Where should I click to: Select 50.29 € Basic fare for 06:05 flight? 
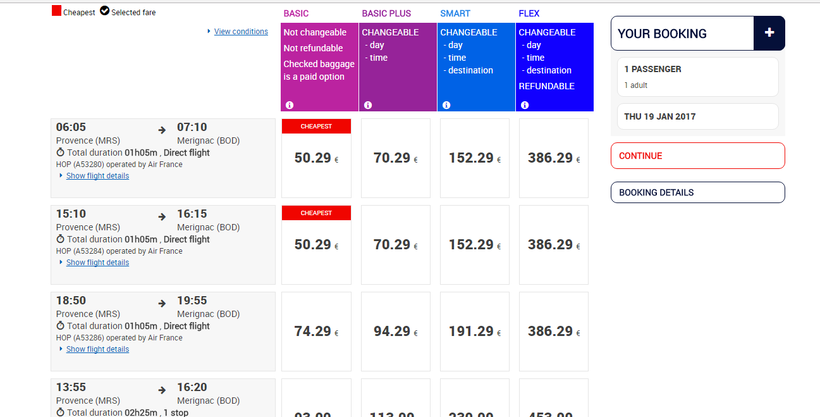coord(316,158)
